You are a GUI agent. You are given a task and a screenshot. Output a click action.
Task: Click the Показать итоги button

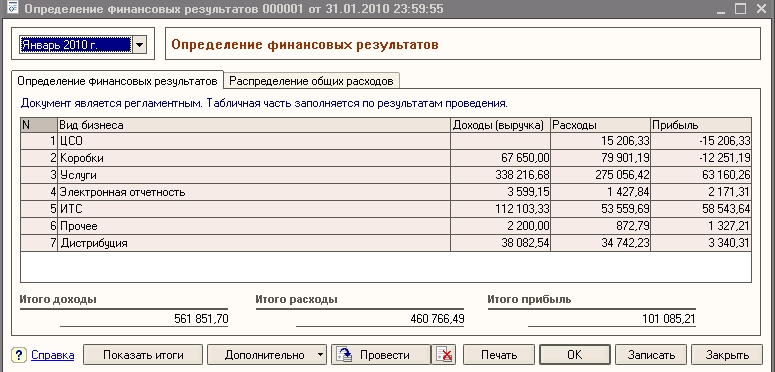coord(143,355)
